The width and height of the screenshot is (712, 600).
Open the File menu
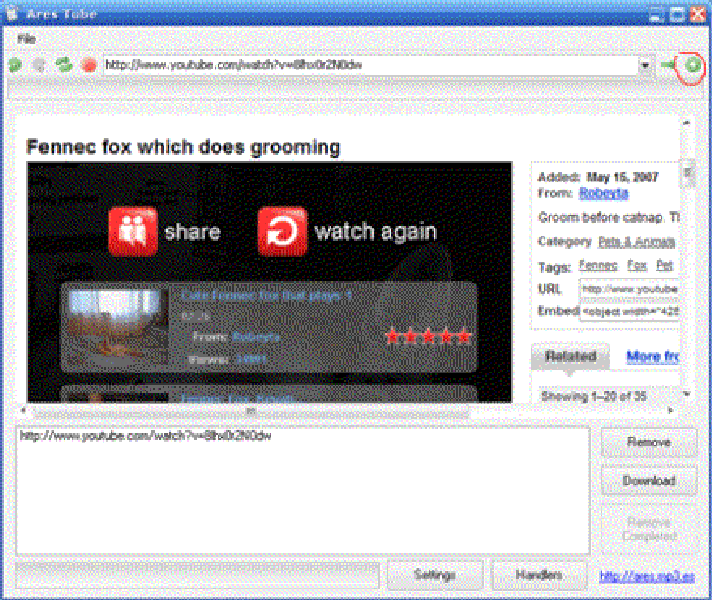click(x=25, y=37)
